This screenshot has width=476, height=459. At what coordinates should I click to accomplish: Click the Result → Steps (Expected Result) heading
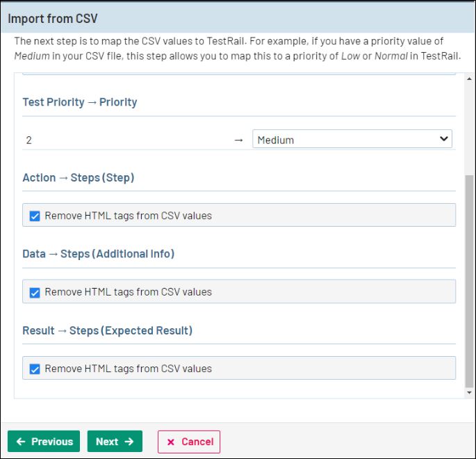click(x=108, y=330)
